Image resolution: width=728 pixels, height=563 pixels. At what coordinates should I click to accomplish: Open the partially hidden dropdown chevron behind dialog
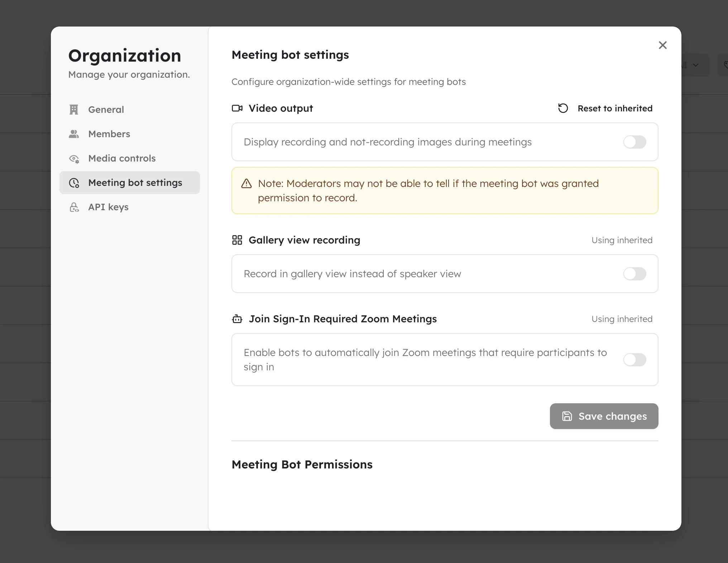696,65
